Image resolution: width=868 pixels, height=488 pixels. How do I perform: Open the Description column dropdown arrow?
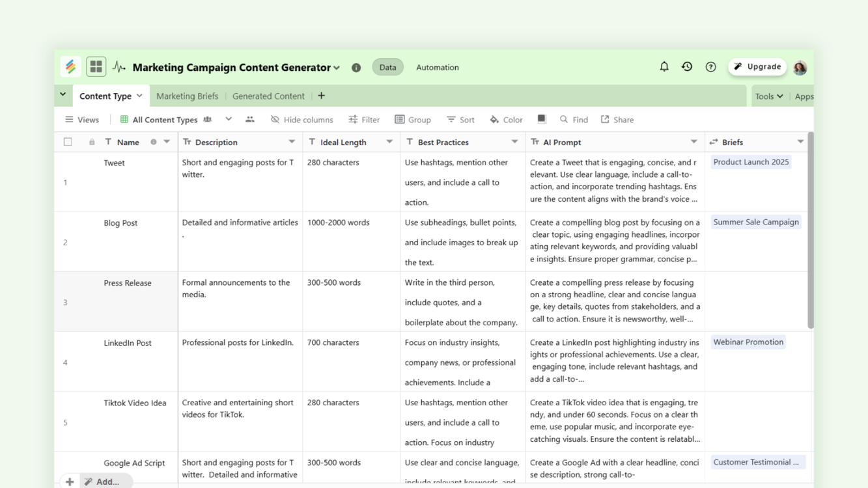292,141
